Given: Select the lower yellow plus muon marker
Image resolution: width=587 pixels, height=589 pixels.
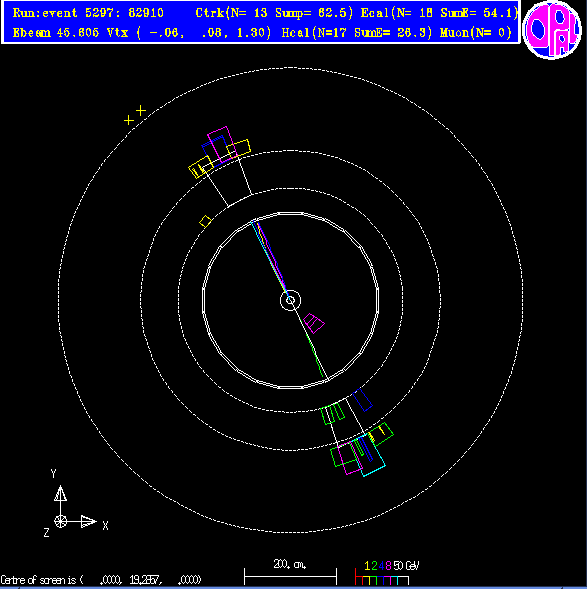Looking at the screenshot, I should tap(129, 120).
